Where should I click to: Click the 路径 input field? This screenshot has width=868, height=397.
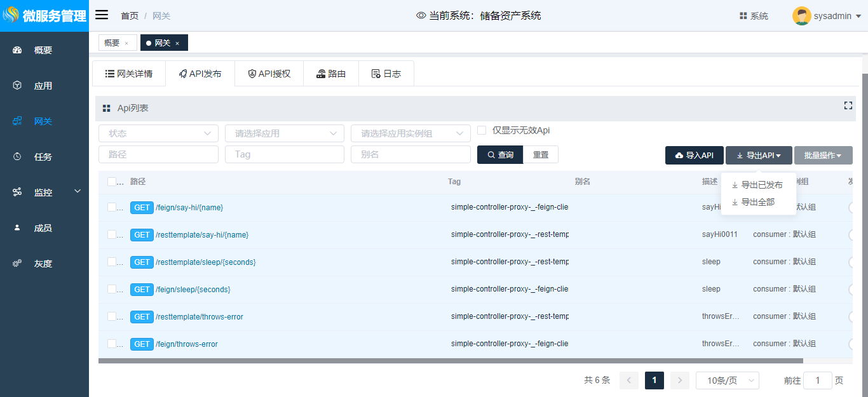pos(159,154)
